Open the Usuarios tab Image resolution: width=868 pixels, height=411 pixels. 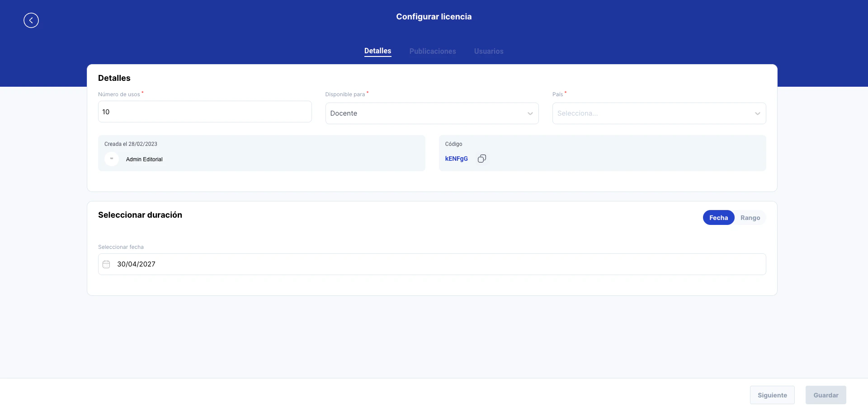tap(489, 51)
